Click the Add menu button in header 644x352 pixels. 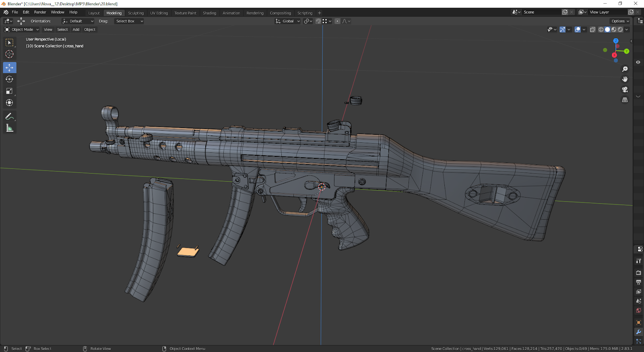pyautogui.click(x=76, y=30)
